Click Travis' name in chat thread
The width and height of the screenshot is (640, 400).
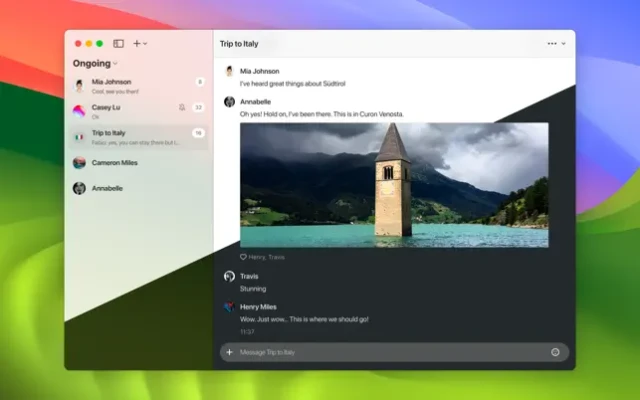249,276
